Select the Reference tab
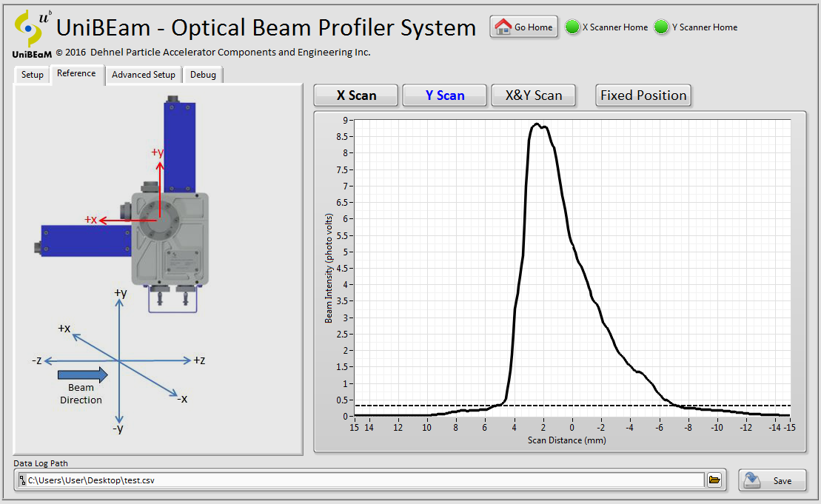The height and width of the screenshot is (504, 821). tap(76, 73)
